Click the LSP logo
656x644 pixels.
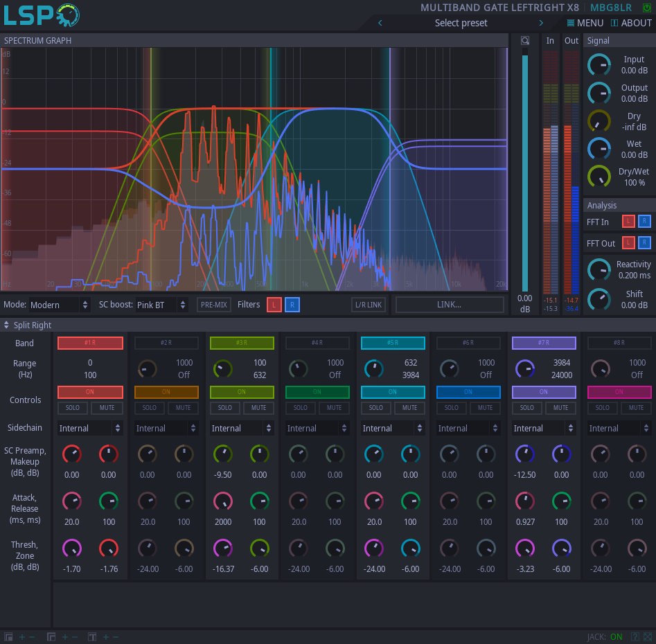[42, 15]
